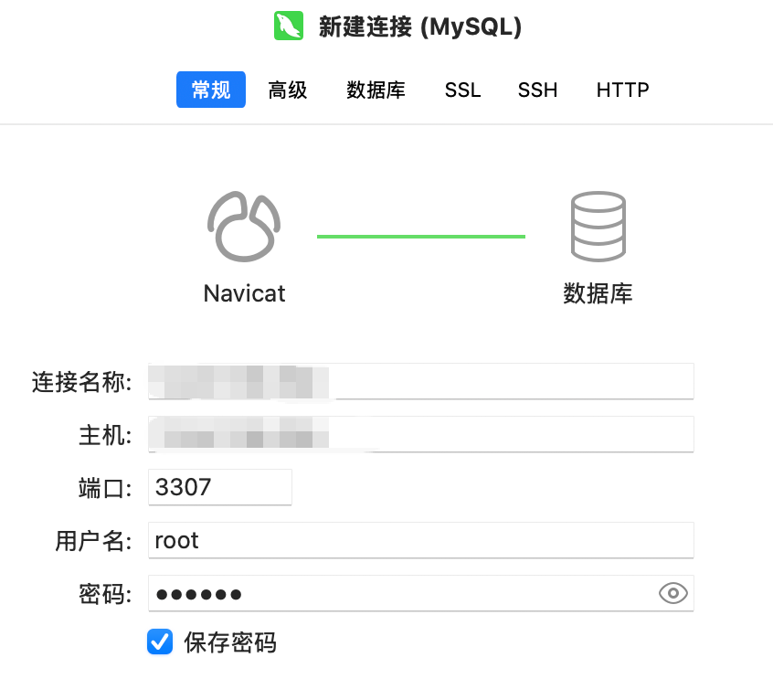Open the SSH tab

pos(537,90)
